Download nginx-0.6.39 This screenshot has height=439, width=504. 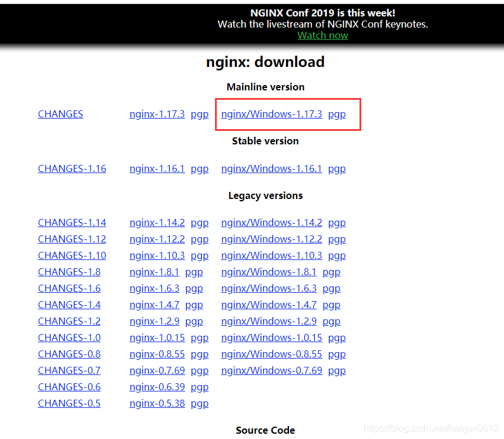157,387
